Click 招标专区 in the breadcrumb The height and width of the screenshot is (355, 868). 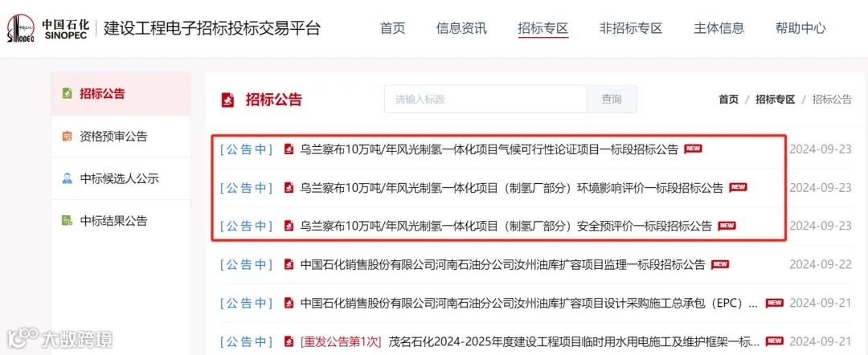[776, 100]
